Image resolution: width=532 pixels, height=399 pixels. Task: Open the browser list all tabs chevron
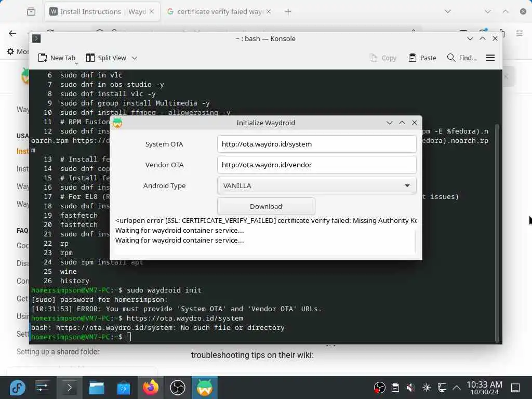click(448, 11)
